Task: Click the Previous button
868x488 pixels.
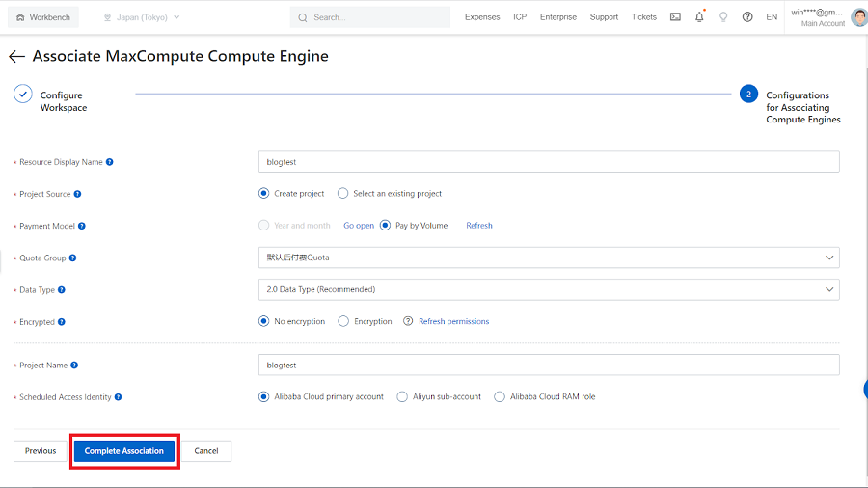Action: [41, 451]
